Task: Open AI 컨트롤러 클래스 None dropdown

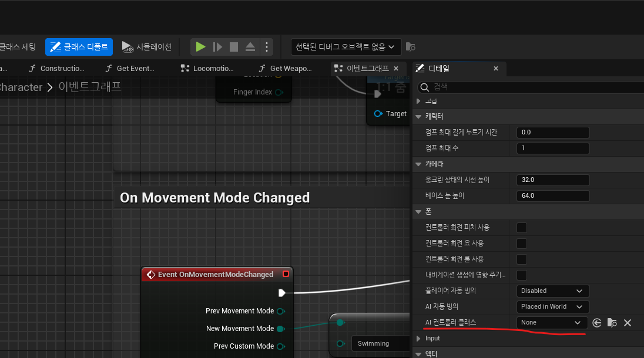Action: (x=552, y=323)
